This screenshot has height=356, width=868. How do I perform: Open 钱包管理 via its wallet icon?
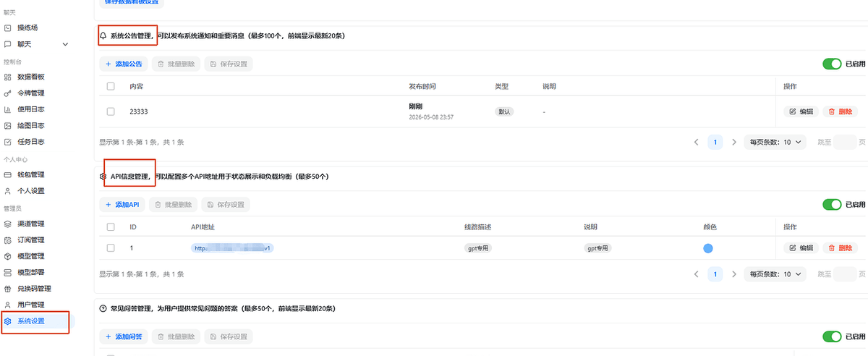pyautogui.click(x=8, y=174)
